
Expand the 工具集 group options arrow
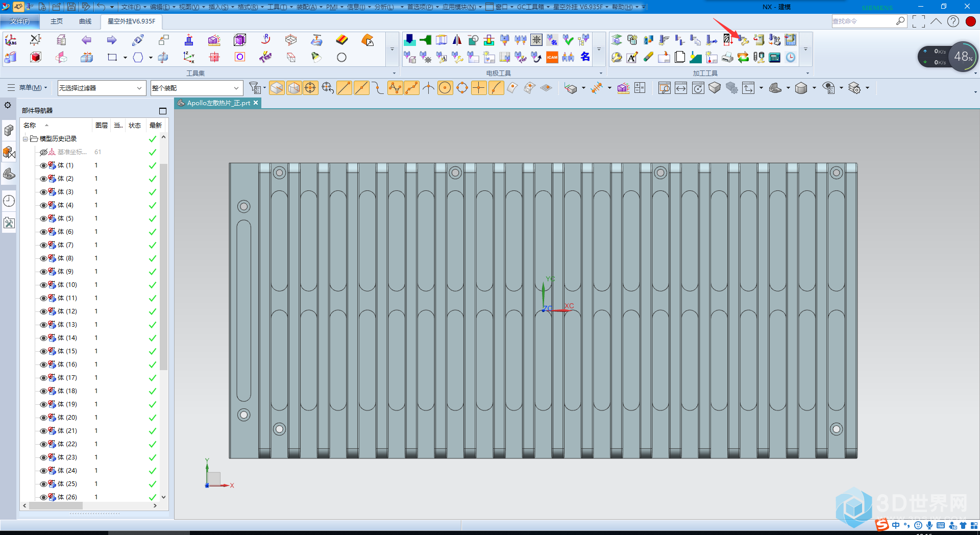(394, 74)
